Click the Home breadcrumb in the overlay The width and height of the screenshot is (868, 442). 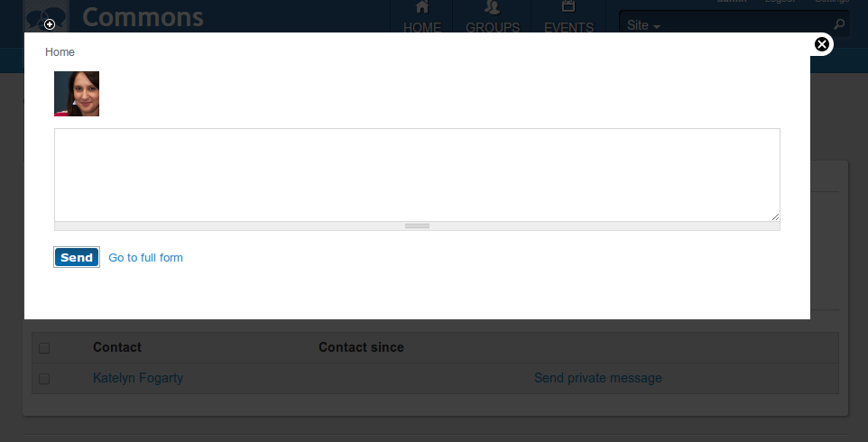point(60,52)
